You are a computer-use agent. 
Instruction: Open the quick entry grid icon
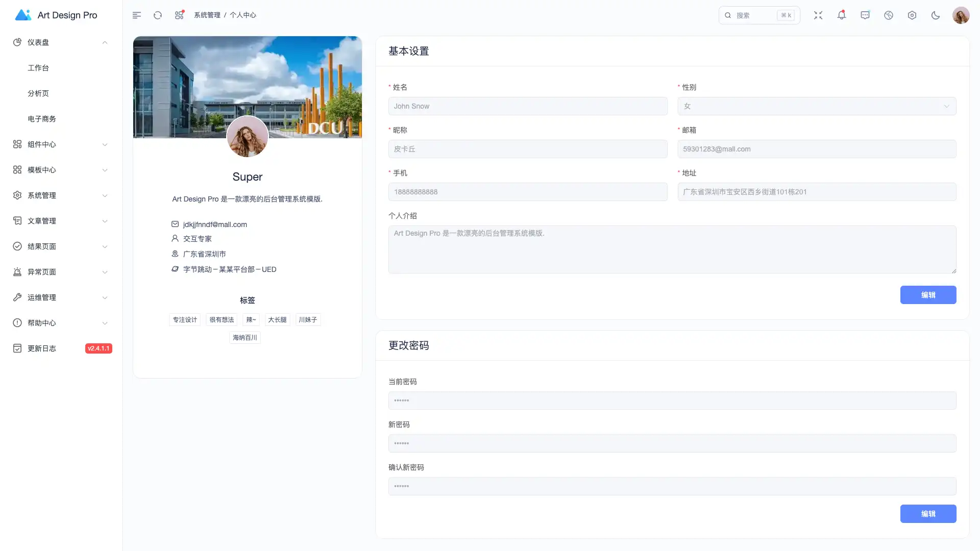pyautogui.click(x=179, y=15)
